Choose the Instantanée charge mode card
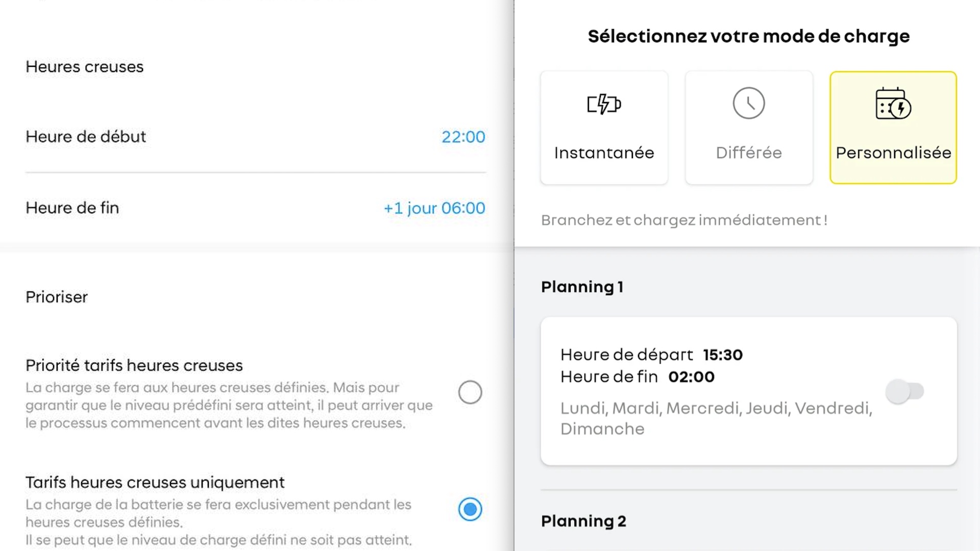Image resolution: width=980 pixels, height=551 pixels. 604,128
